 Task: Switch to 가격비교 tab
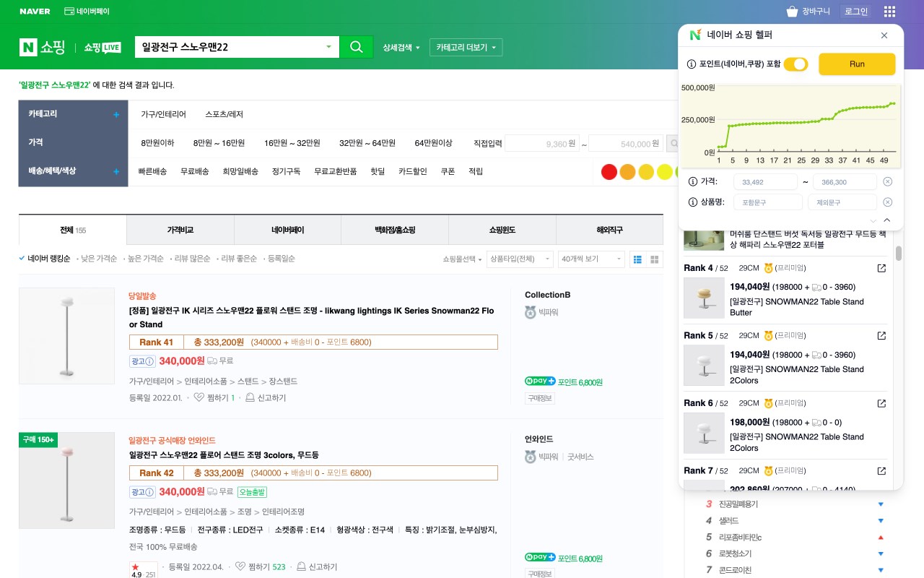(180, 230)
